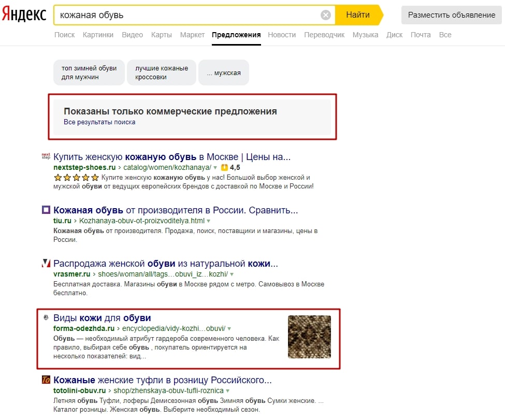
Task: Click snippet text starting Купите женскую кожаную обувь
Action: click(x=183, y=182)
